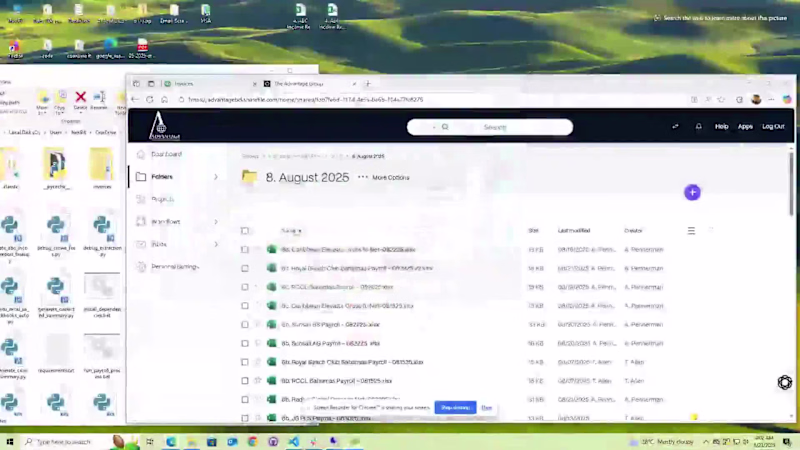
Task: Open Projects in the sidebar
Action: coord(163,199)
